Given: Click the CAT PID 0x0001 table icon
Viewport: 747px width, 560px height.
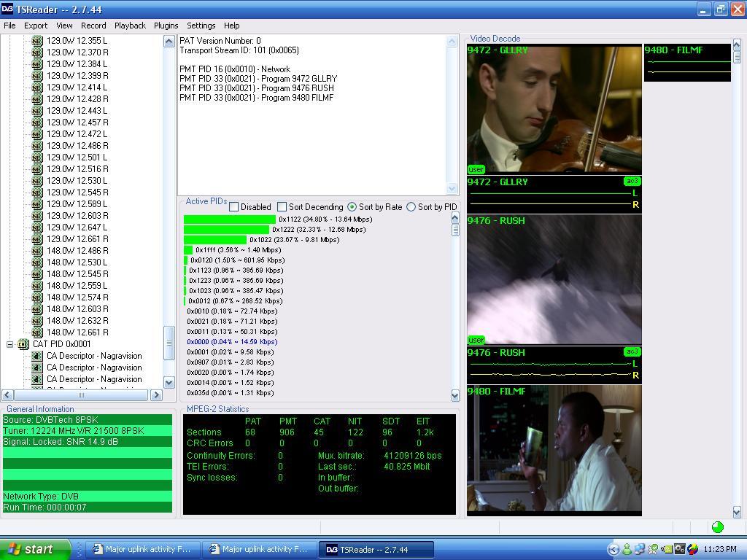Looking at the screenshot, I should 23,344.
